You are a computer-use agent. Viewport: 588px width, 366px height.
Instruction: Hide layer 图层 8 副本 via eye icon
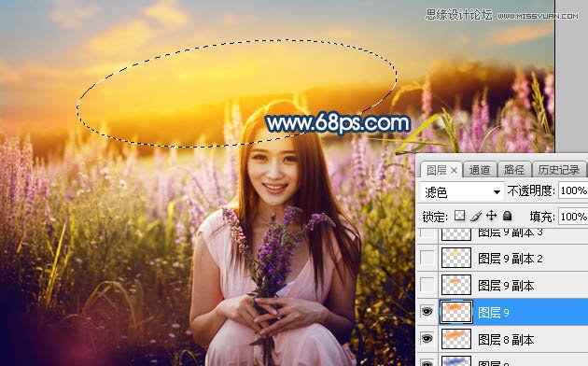[427, 339]
